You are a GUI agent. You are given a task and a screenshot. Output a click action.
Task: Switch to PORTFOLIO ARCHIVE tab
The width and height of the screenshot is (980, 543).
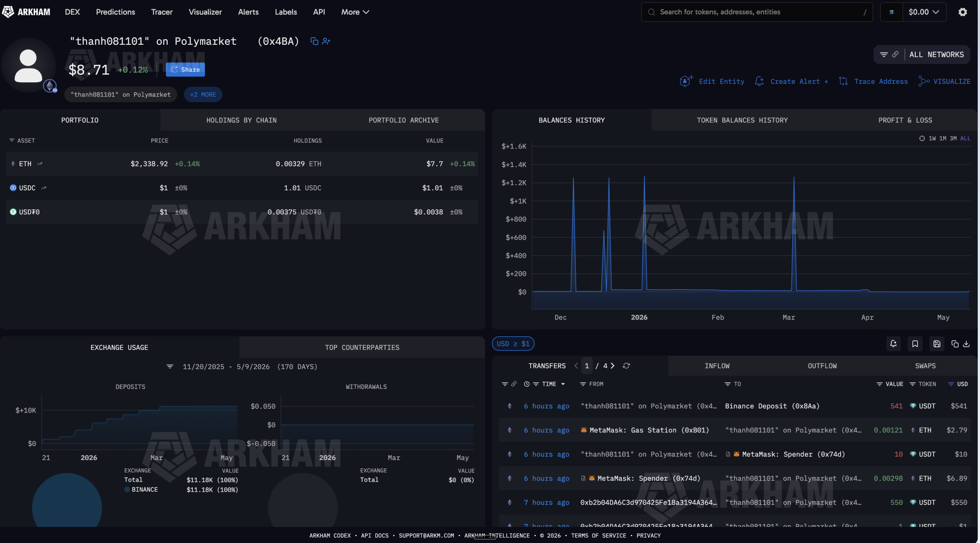[x=403, y=120]
